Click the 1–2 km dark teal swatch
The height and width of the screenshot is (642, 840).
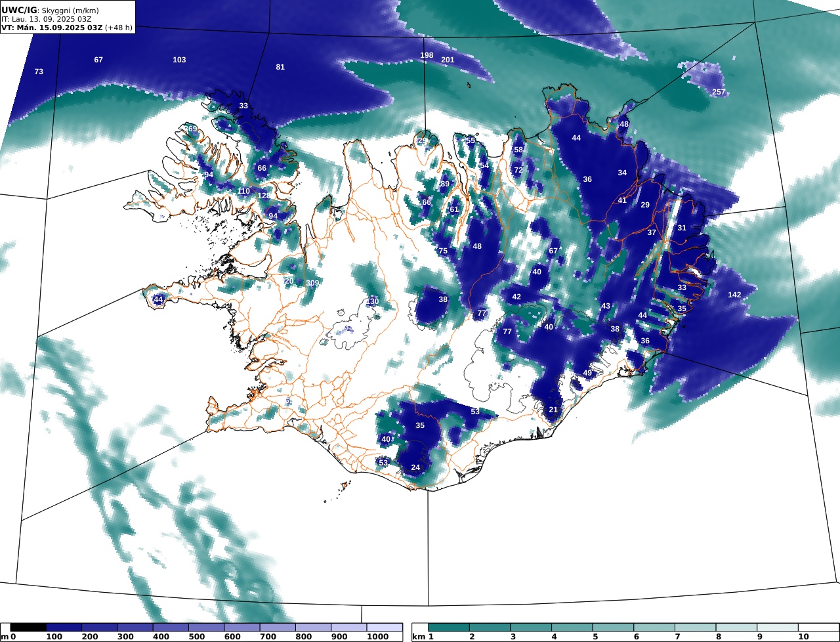tap(449, 628)
